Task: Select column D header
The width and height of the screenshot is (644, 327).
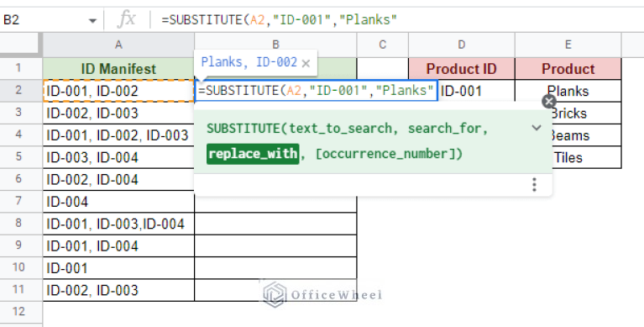Action: pos(462,45)
